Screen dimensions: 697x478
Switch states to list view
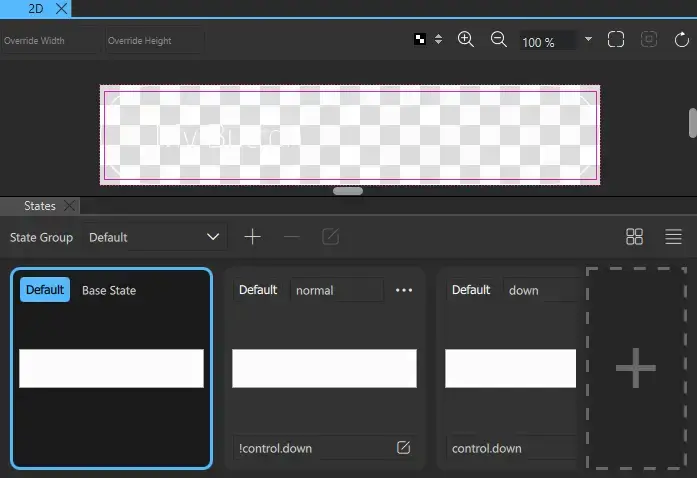673,237
